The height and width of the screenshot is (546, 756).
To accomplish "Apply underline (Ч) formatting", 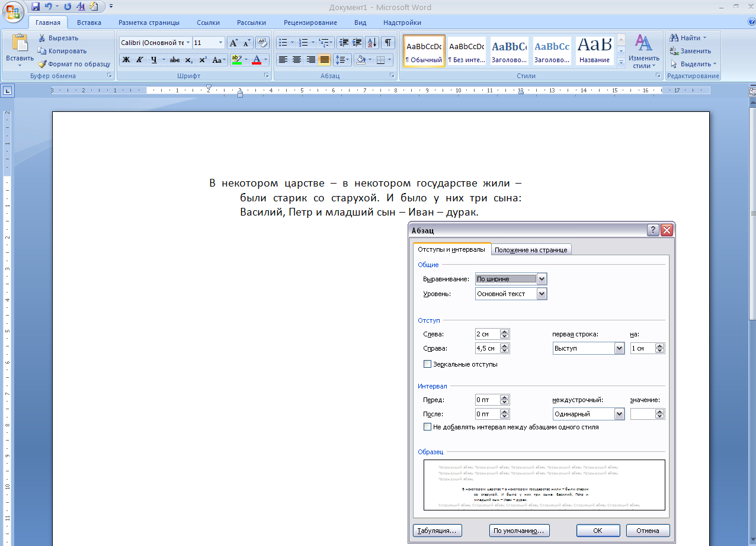I will click(x=153, y=60).
